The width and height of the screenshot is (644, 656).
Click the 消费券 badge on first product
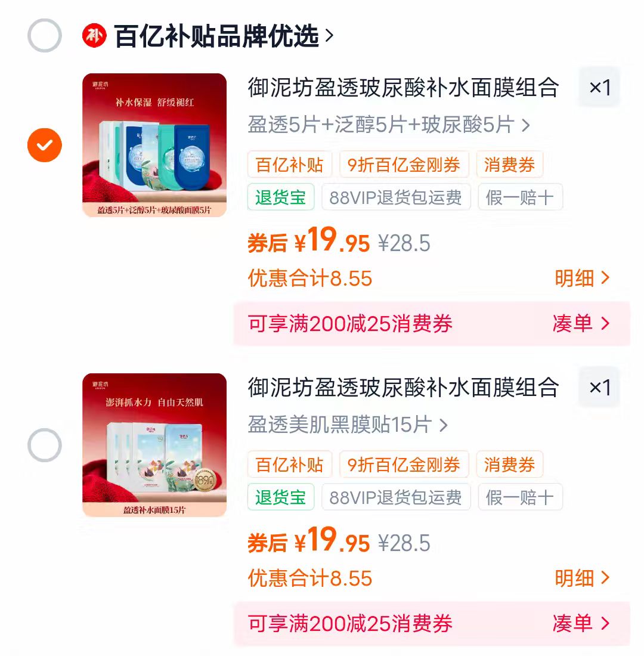(x=510, y=165)
